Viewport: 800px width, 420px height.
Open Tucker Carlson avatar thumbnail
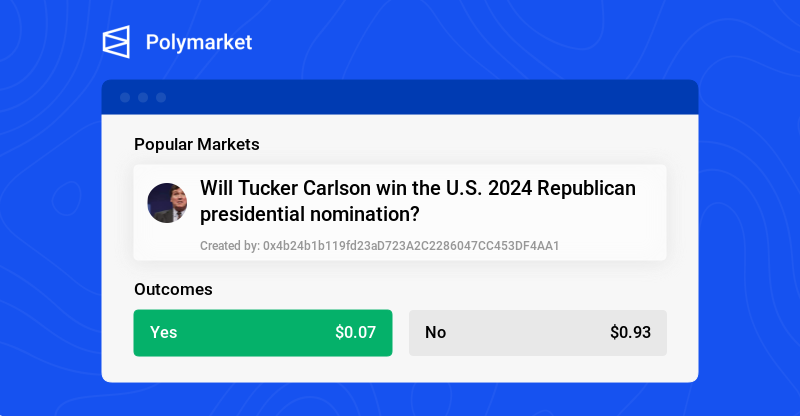[167, 203]
